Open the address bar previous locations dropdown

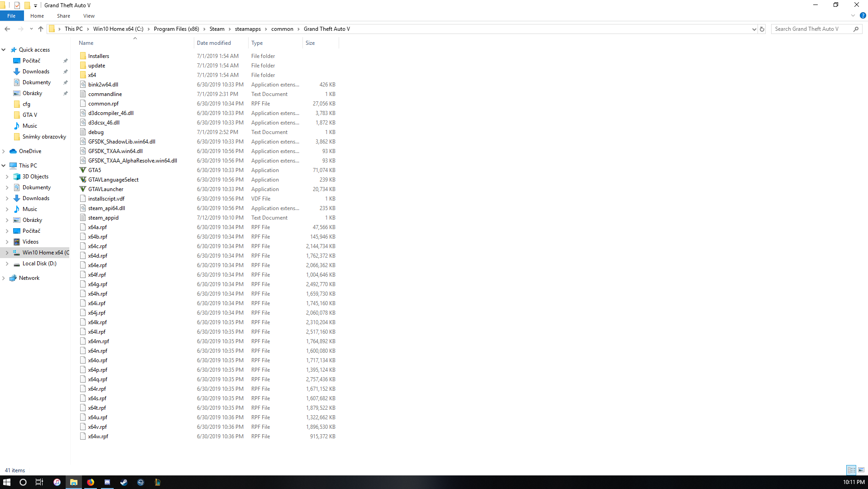coord(754,29)
